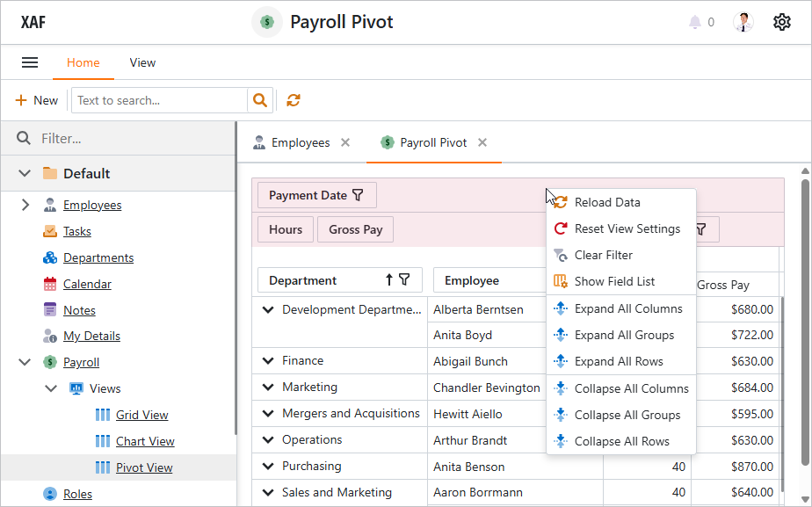Close the Employees tab

click(x=345, y=142)
